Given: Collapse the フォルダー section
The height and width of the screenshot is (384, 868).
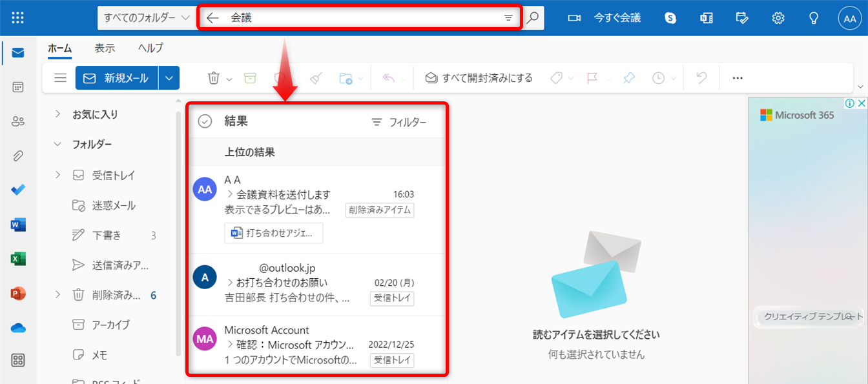Looking at the screenshot, I should 57,144.
